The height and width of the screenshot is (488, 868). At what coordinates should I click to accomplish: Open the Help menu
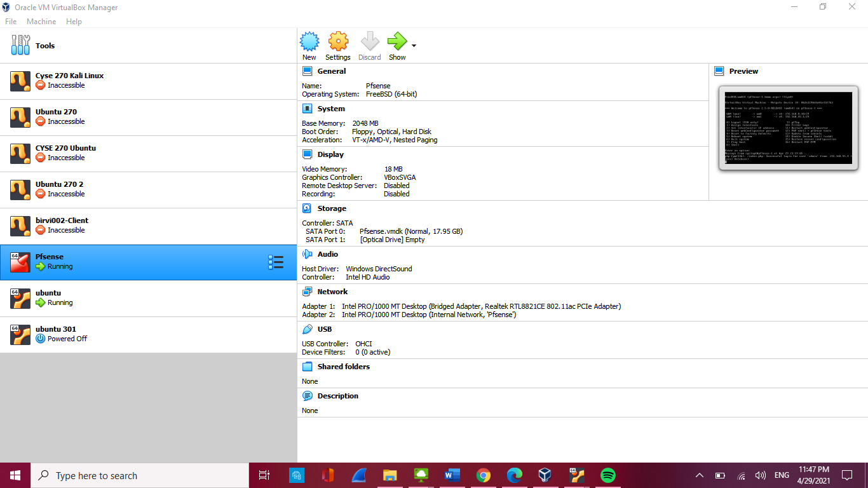74,22
